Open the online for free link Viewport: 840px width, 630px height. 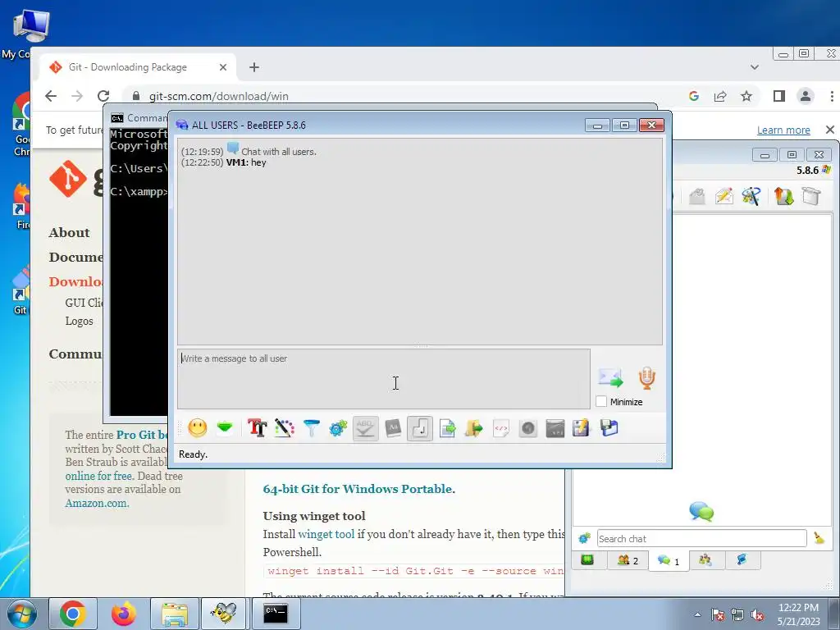pos(98,476)
